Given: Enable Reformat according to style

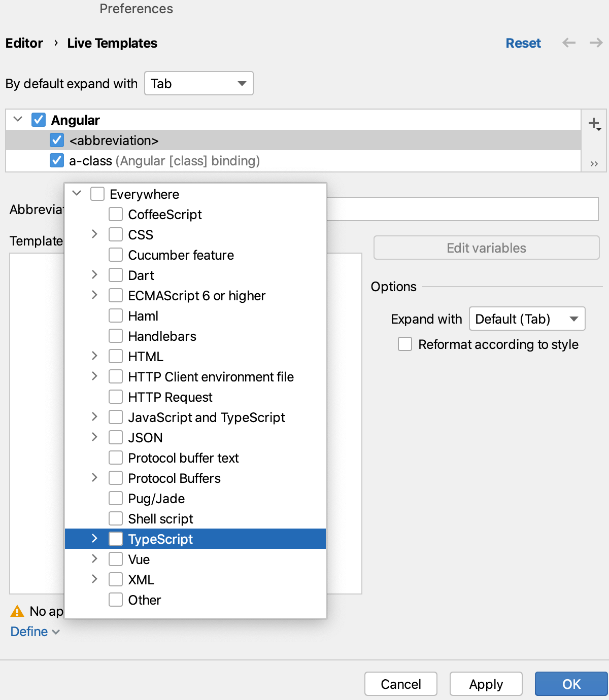Looking at the screenshot, I should 404,344.
